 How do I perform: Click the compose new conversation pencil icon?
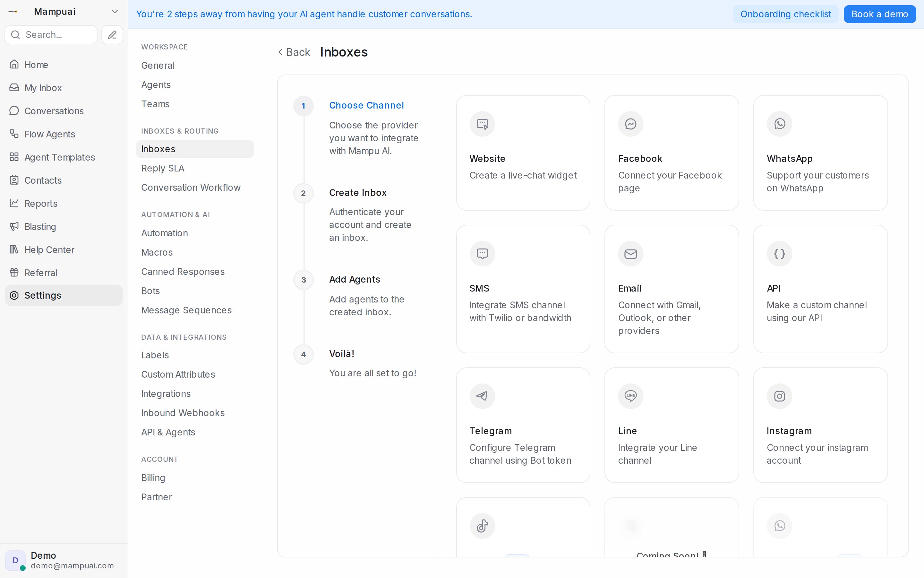click(x=112, y=35)
